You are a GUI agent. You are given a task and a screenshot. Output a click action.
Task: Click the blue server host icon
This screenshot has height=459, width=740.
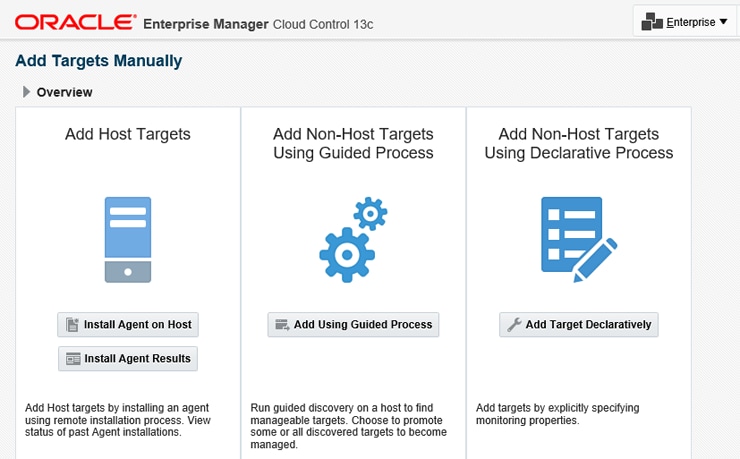[128, 239]
